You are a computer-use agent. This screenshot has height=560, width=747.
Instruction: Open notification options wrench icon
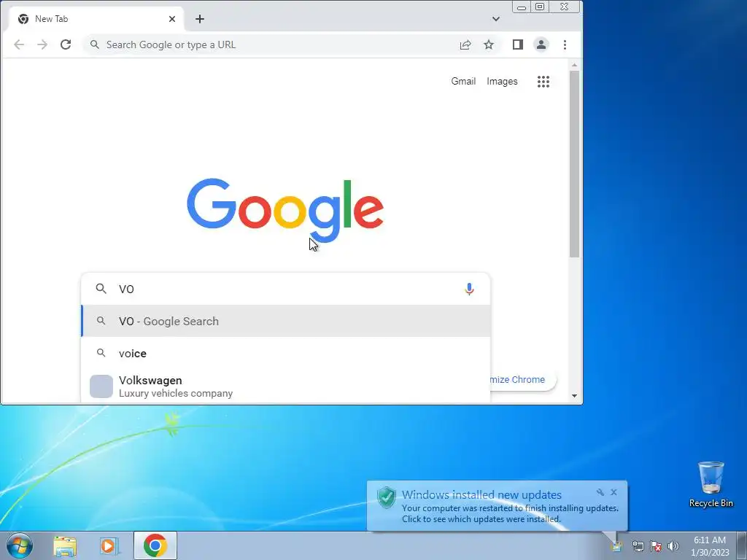600,492
